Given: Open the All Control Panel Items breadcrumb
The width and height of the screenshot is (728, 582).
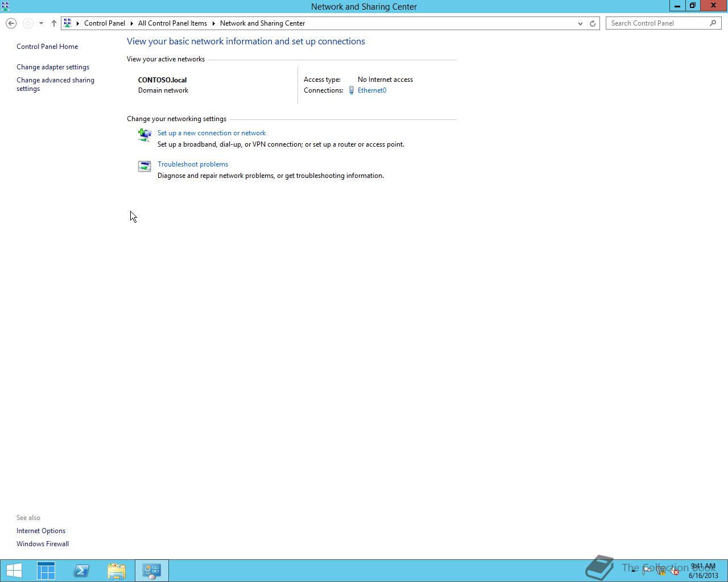Looking at the screenshot, I should tap(172, 23).
